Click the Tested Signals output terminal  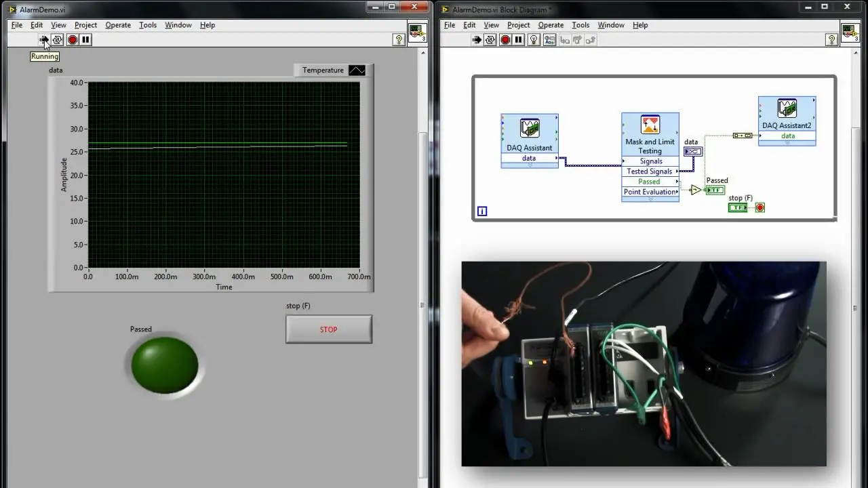click(x=650, y=171)
